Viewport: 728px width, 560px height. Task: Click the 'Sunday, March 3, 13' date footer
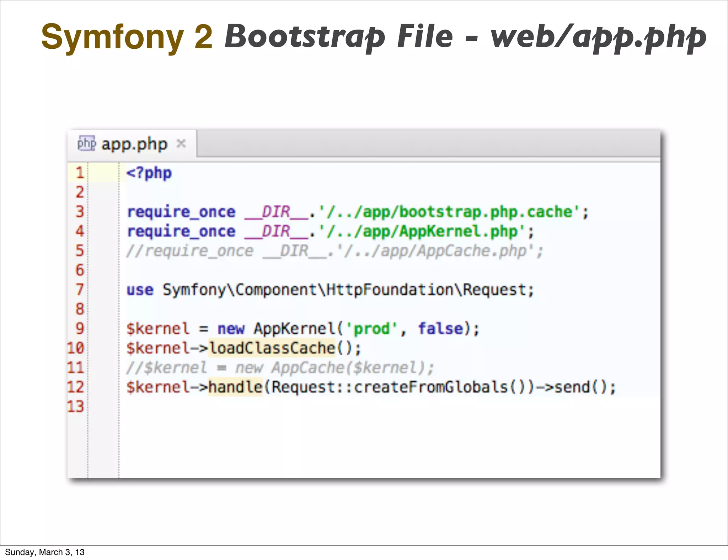(45, 552)
